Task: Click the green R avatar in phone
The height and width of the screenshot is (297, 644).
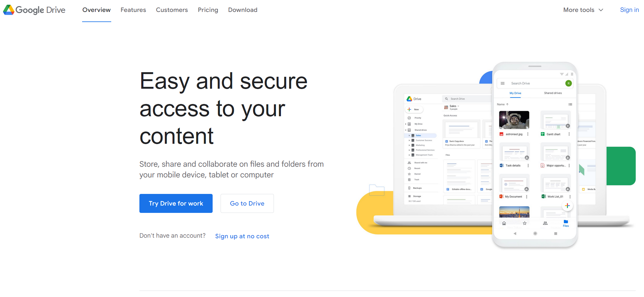Action: pyautogui.click(x=568, y=83)
